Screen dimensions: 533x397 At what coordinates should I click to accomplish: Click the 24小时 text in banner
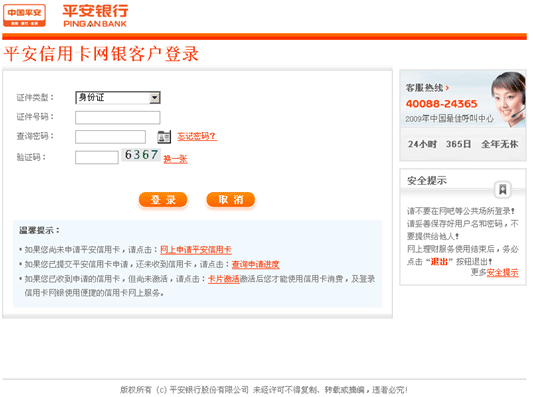[423, 144]
